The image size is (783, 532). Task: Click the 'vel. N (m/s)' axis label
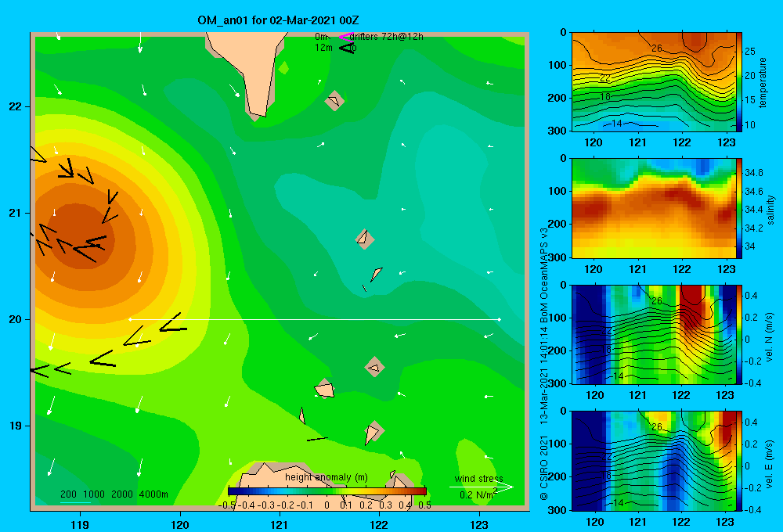(x=769, y=337)
